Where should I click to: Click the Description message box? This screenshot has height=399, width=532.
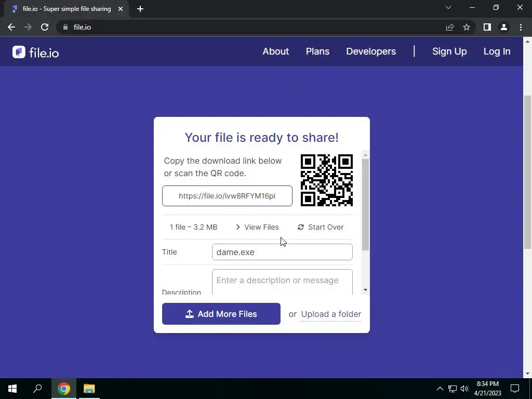[282, 282]
